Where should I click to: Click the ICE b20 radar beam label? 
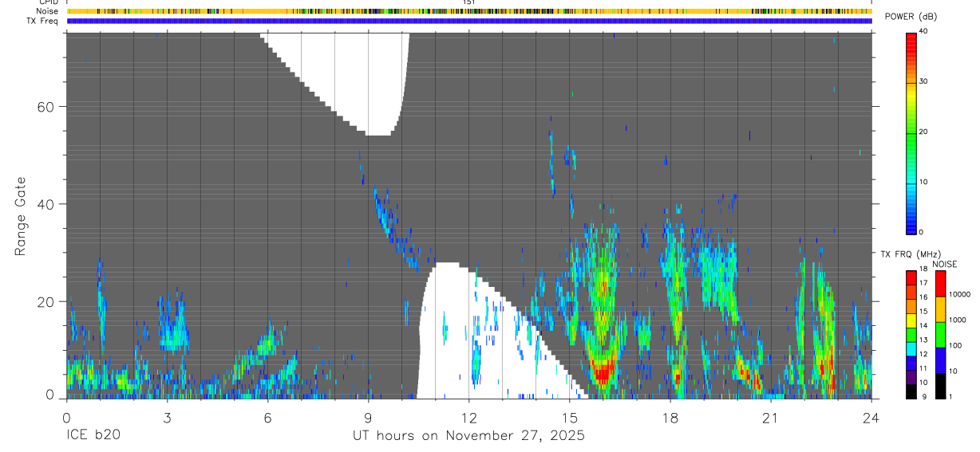pos(93,436)
